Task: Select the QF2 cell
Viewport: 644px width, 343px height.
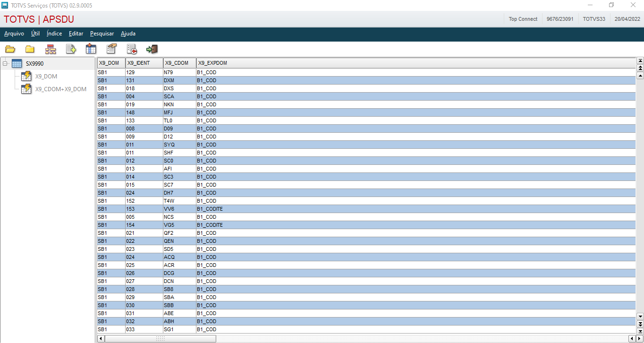Action: click(179, 233)
